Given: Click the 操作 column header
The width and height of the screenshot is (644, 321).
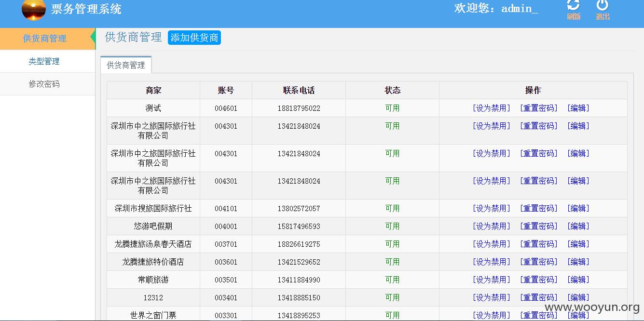Looking at the screenshot, I should pos(533,90).
